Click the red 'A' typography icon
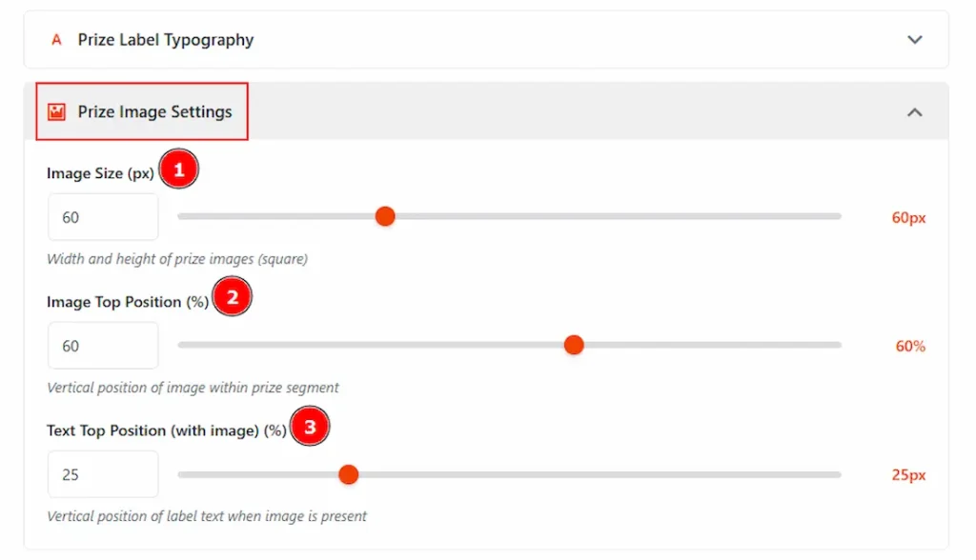Image resolution: width=976 pixels, height=560 pixels. pyautogui.click(x=54, y=39)
